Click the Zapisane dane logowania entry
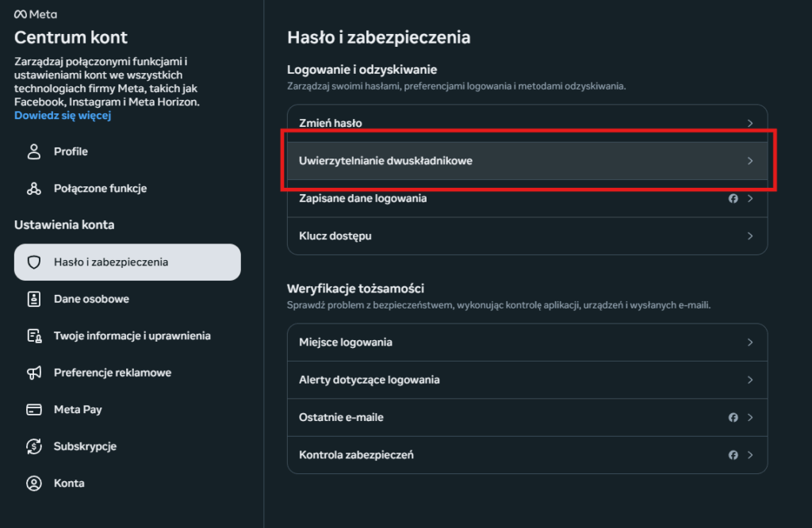The width and height of the screenshot is (812, 528). click(x=527, y=198)
